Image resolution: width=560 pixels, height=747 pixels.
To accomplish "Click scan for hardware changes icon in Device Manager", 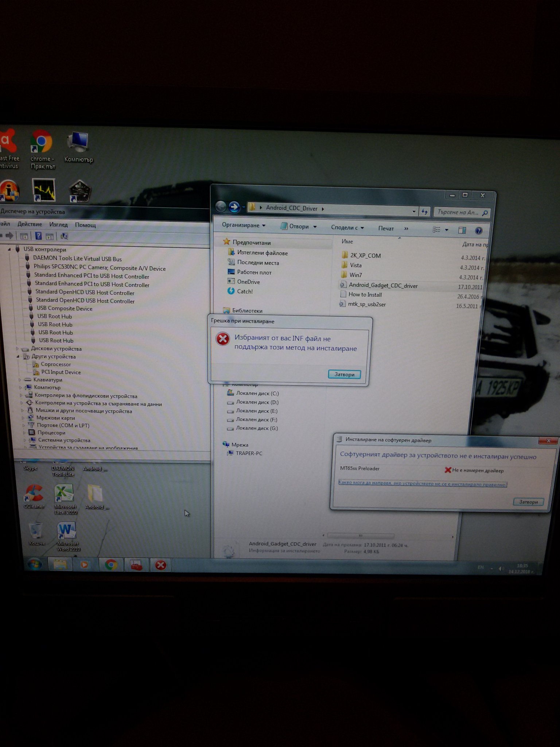I will (64, 236).
